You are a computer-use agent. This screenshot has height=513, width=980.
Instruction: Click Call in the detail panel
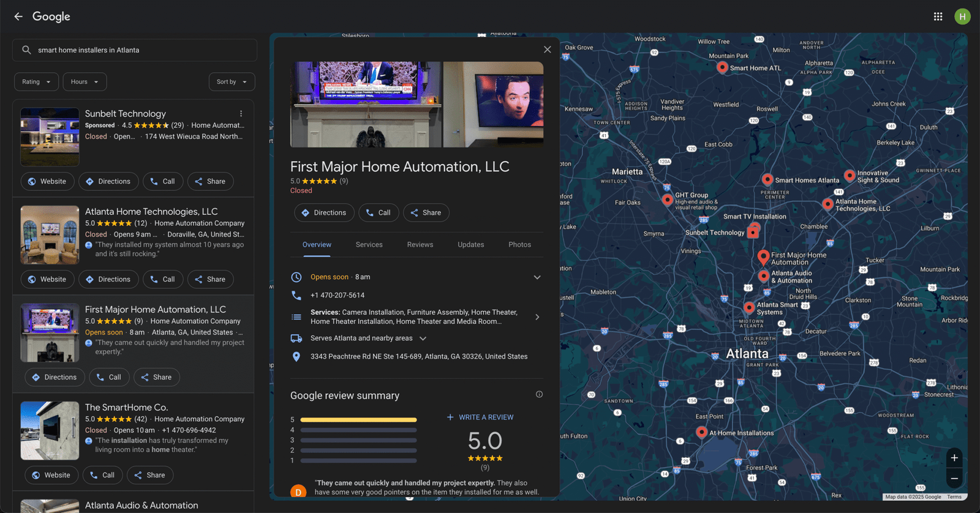click(379, 212)
